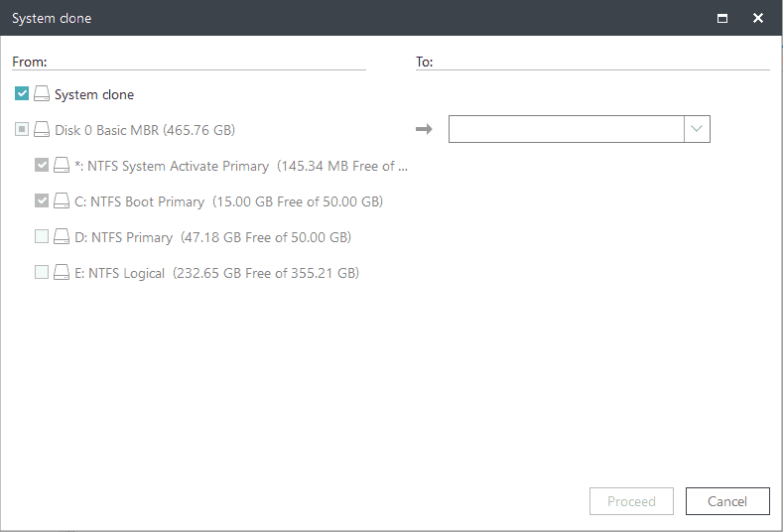Toggle the Disk 0 Basic MBR checkbox
This screenshot has height=532, width=783.
(x=22, y=130)
